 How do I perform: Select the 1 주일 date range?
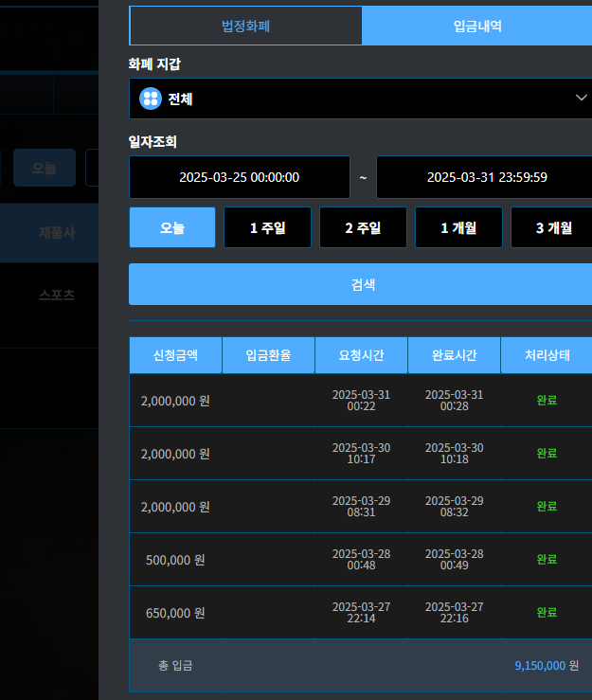pos(267,227)
